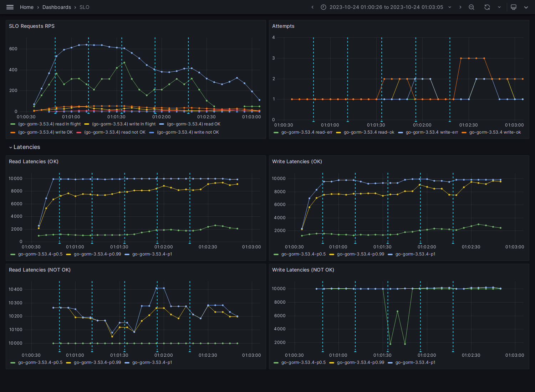Shift time range backward arrow

point(312,7)
